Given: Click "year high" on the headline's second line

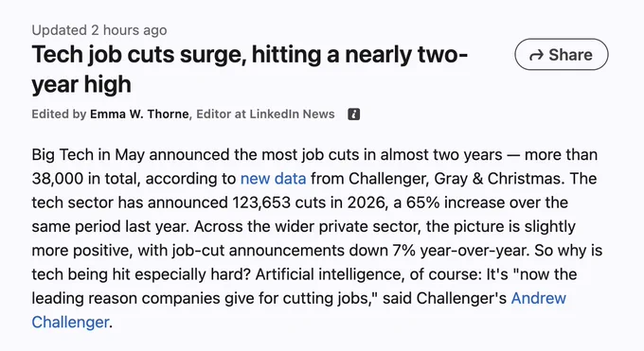Looking at the screenshot, I should pyautogui.click(x=81, y=84).
